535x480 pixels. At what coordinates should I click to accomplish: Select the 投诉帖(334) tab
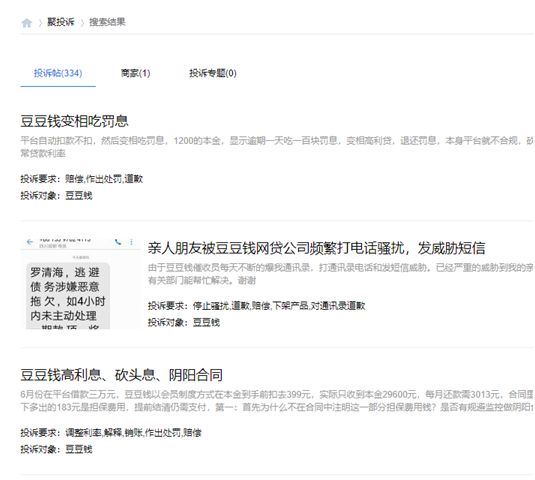point(58,73)
